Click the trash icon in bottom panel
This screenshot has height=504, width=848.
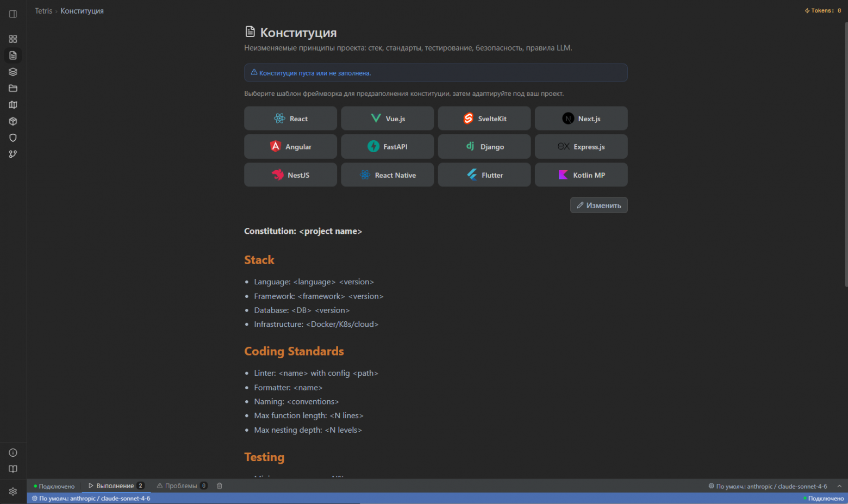pos(220,486)
